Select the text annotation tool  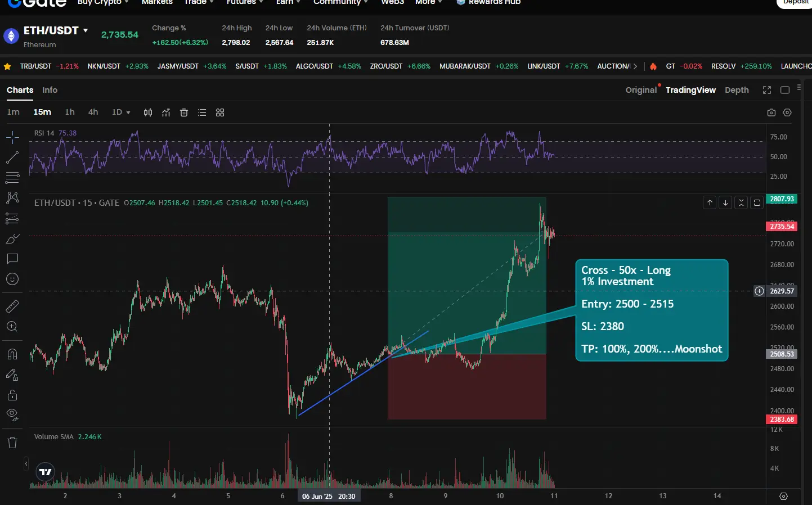(x=12, y=259)
